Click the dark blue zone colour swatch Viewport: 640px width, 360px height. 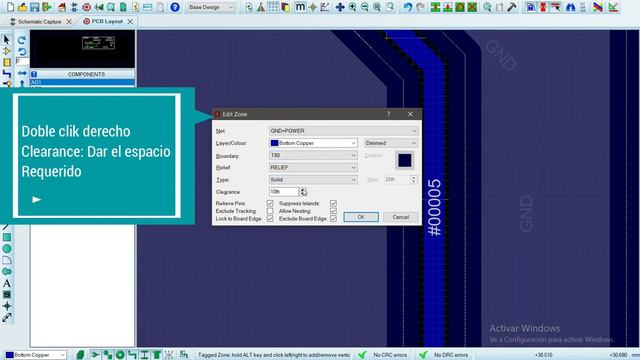pos(404,160)
